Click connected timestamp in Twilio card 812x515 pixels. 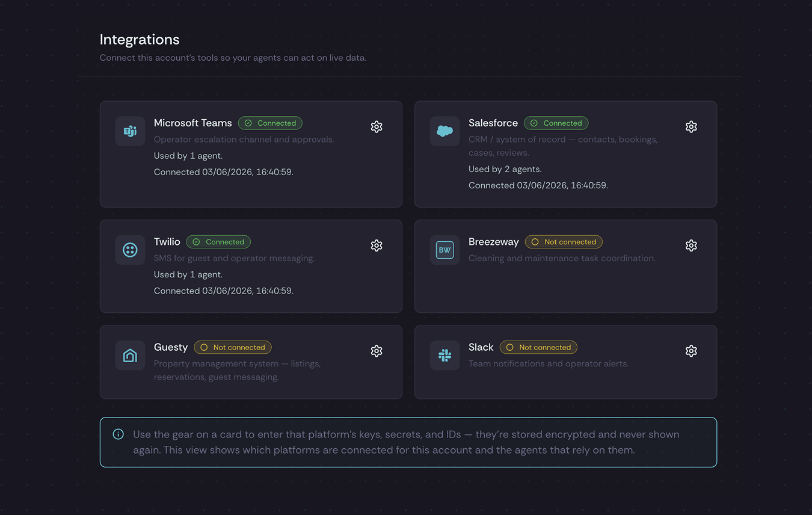224,291
